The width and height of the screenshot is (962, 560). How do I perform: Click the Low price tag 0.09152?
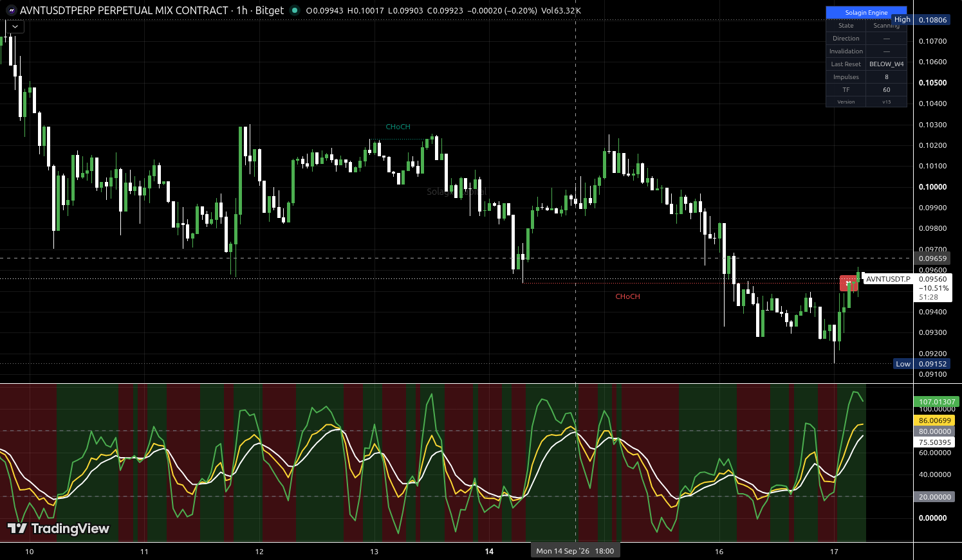click(933, 364)
